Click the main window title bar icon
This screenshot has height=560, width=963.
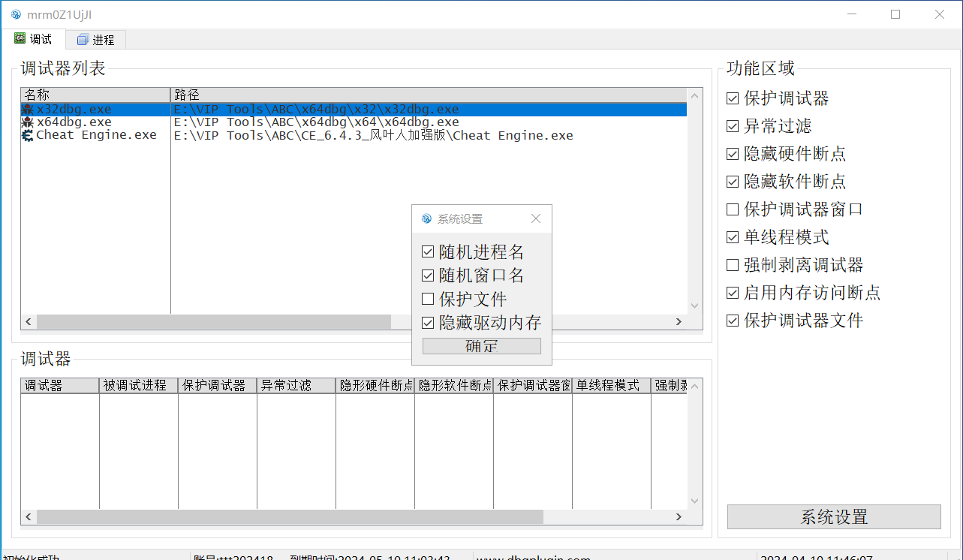[x=16, y=14]
